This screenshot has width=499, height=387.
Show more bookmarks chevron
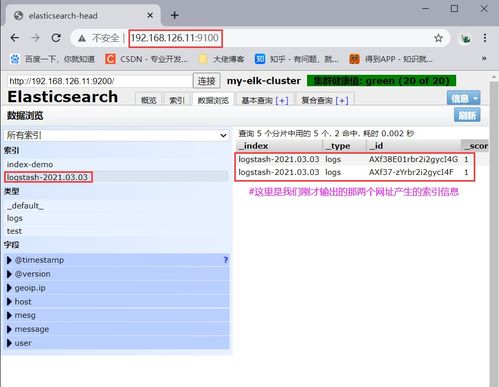484,59
